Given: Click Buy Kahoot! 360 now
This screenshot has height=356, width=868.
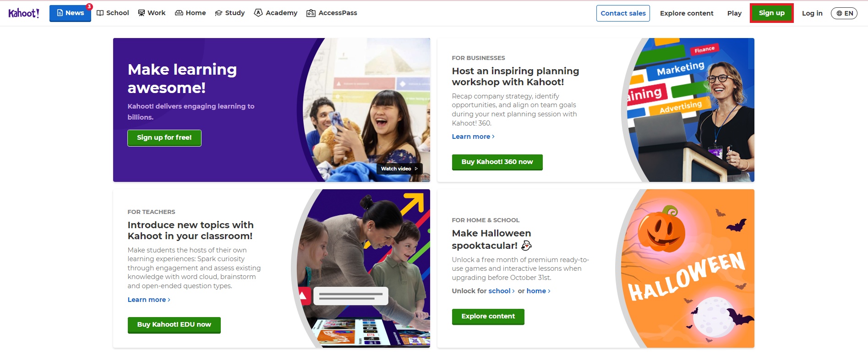Looking at the screenshot, I should tap(497, 162).
